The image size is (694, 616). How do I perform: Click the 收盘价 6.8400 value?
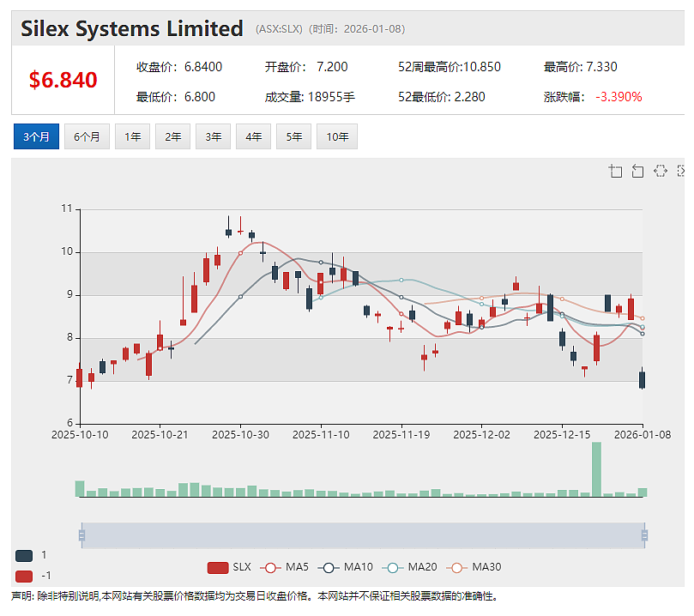[203, 67]
